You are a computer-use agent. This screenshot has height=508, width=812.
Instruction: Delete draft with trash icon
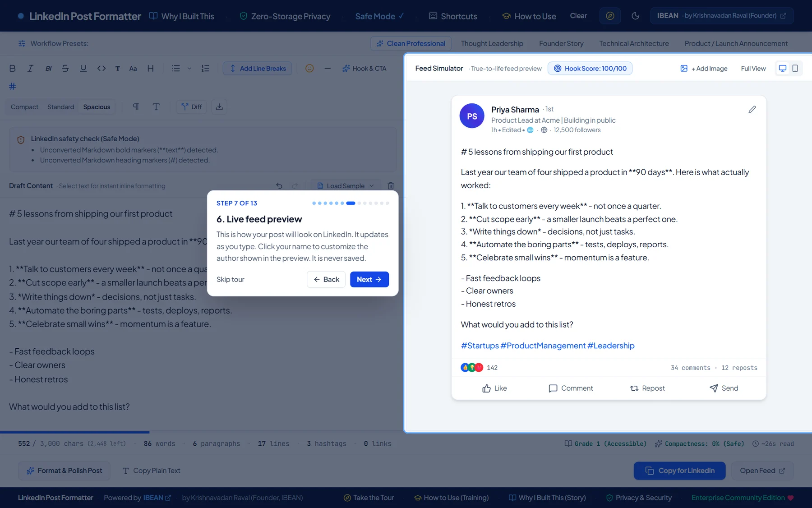(391, 186)
